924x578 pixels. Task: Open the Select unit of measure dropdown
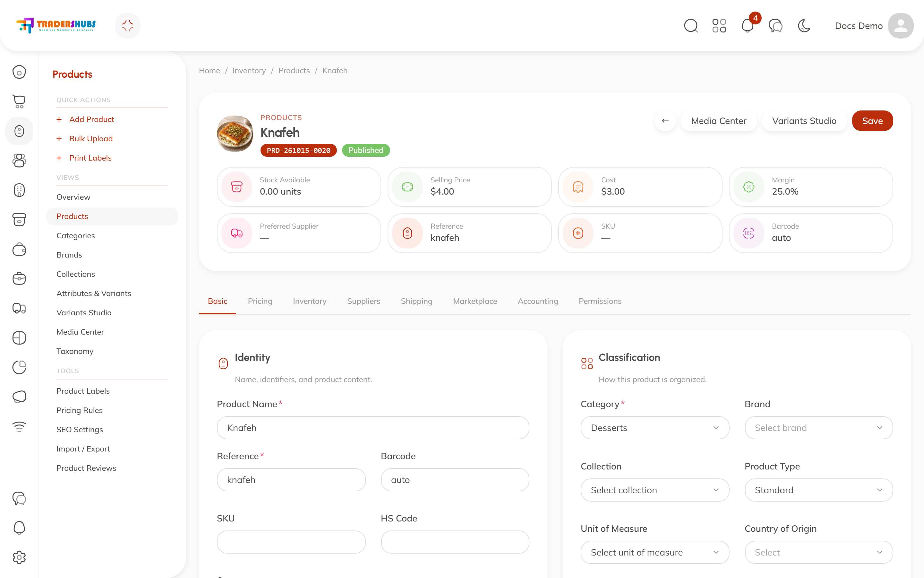pyautogui.click(x=654, y=552)
